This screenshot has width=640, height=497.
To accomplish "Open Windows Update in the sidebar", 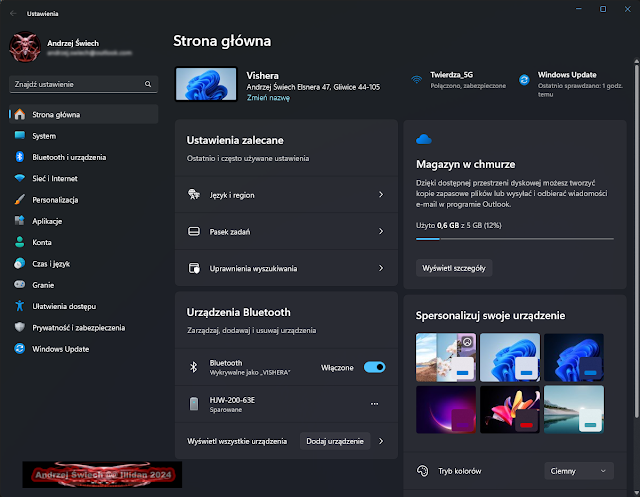I will 84,348.
